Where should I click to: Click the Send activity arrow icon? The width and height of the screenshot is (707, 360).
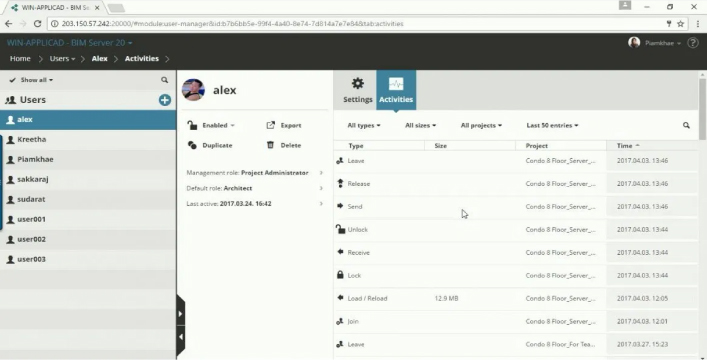340,206
